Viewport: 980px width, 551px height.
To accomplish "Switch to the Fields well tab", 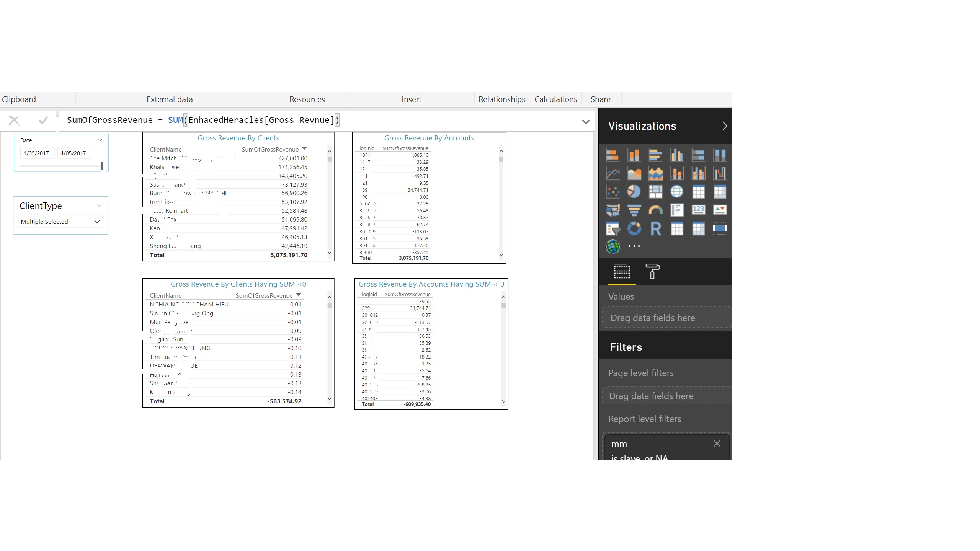I will (x=622, y=271).
